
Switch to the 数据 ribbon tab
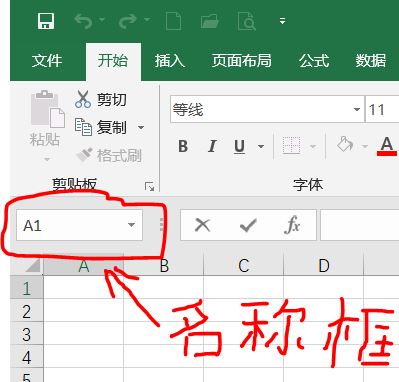click(371, 61)
